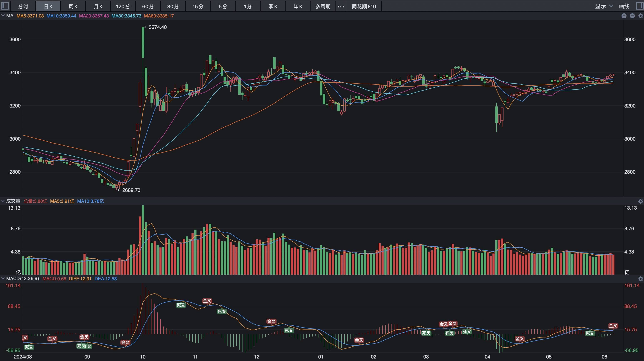The height and width of the screenshot is (361, 644).
Task: Open more periods ellipsis menu
Action: 341,6
